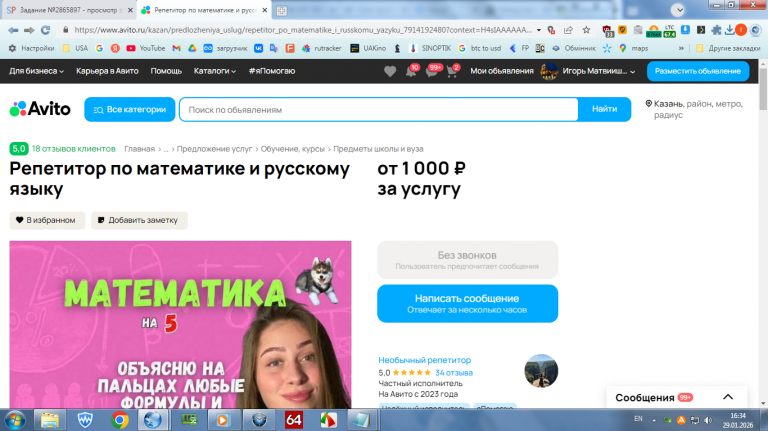Click Написать сообщение button

[x=467, y=303]
